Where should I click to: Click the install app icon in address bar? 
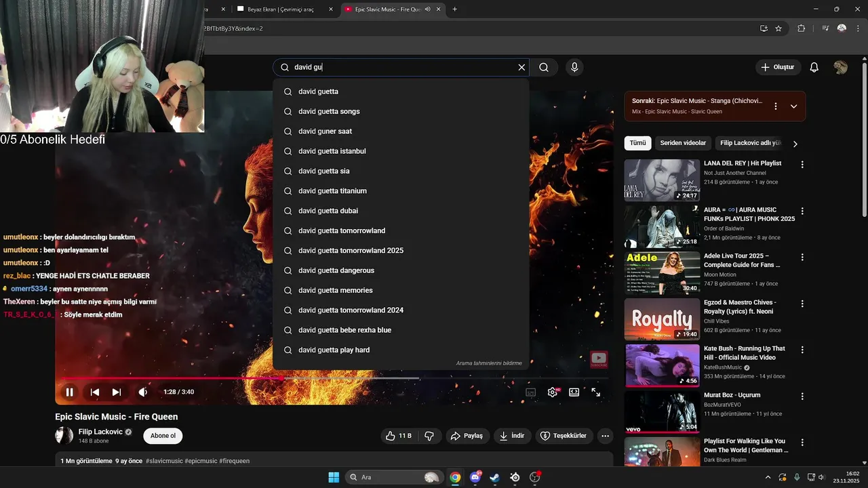(x=764, y=28)
